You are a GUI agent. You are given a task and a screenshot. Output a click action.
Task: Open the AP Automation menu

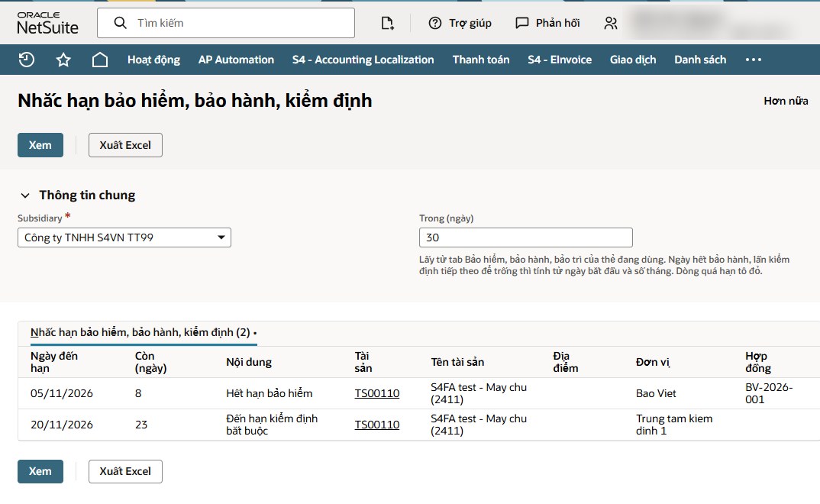[x=236, y=60]
